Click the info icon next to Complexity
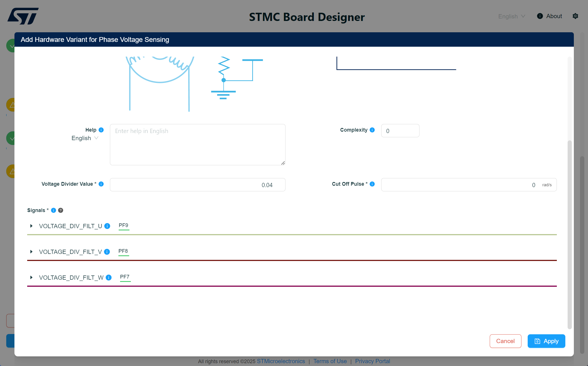 coord(372,130)
